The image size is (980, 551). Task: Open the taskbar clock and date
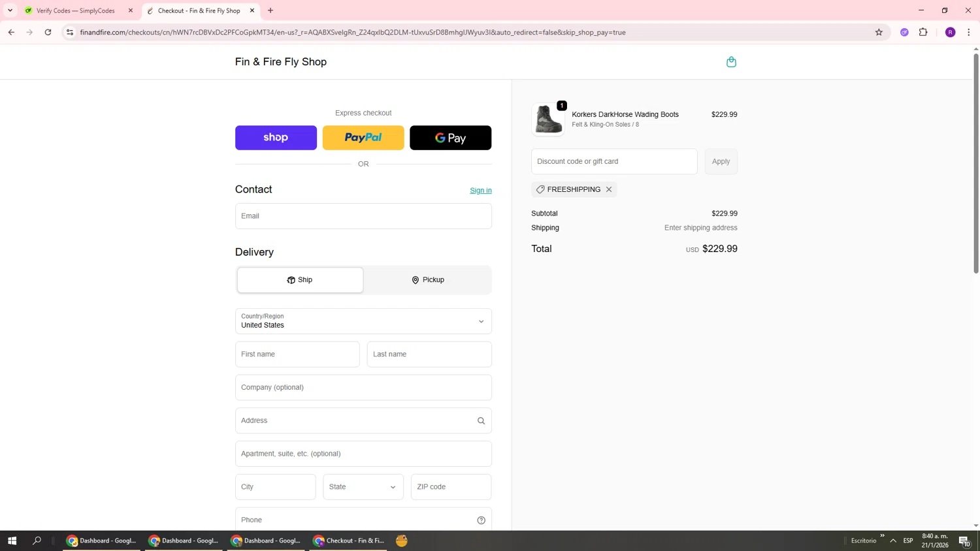[935, 541]
